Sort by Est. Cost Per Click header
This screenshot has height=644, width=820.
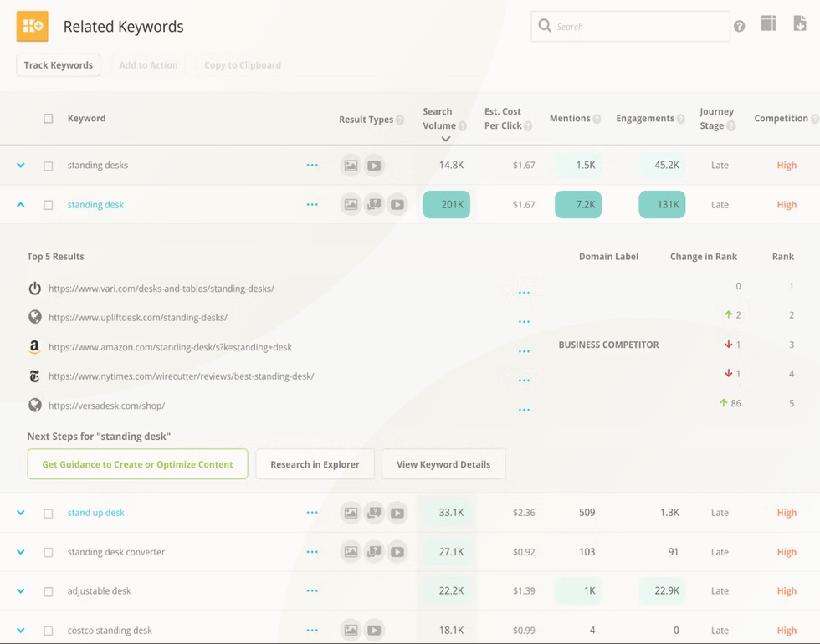503,119
